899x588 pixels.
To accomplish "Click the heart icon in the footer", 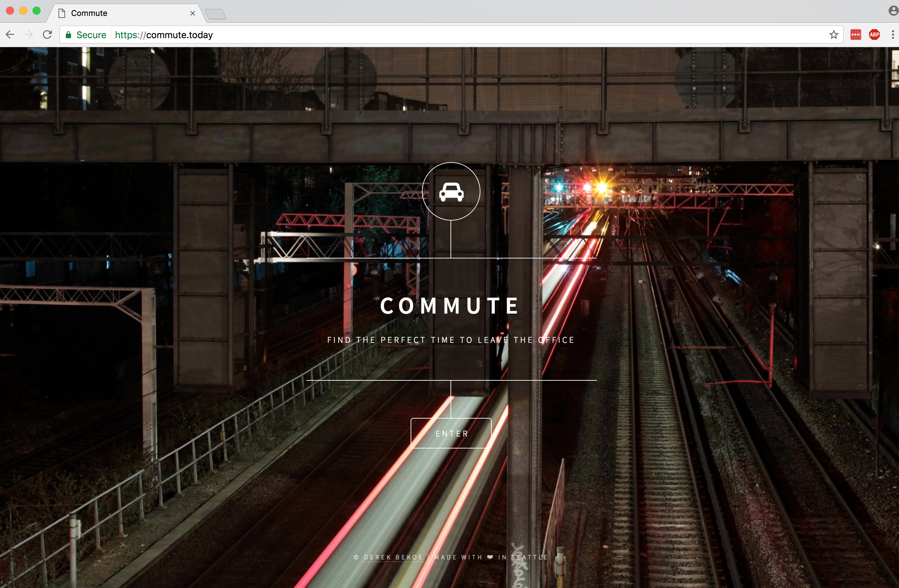I will point(490,557).
